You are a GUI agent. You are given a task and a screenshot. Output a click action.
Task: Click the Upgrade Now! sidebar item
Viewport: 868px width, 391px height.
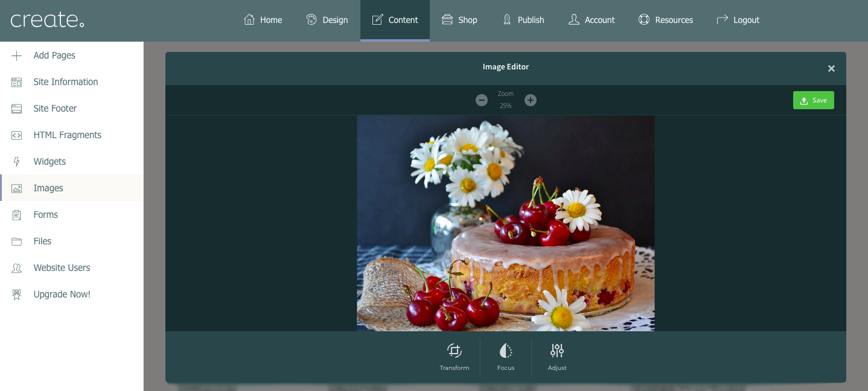coord(72,294)
